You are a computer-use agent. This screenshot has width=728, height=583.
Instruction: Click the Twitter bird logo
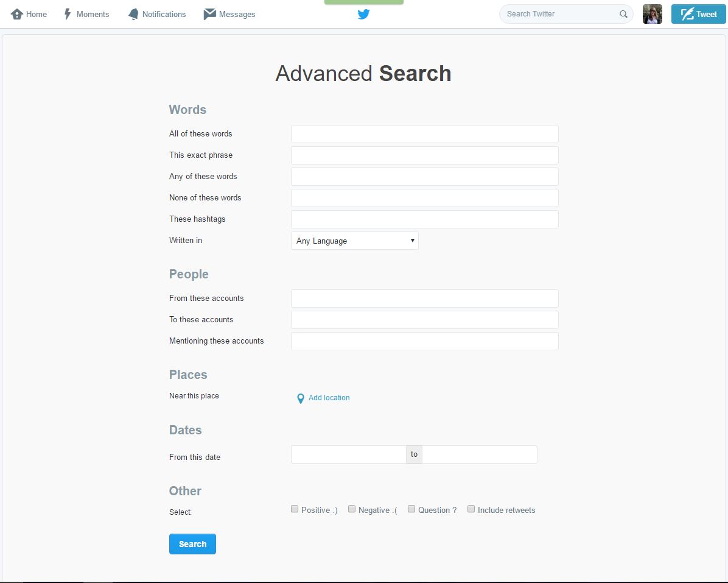click(x=363, y=14)
